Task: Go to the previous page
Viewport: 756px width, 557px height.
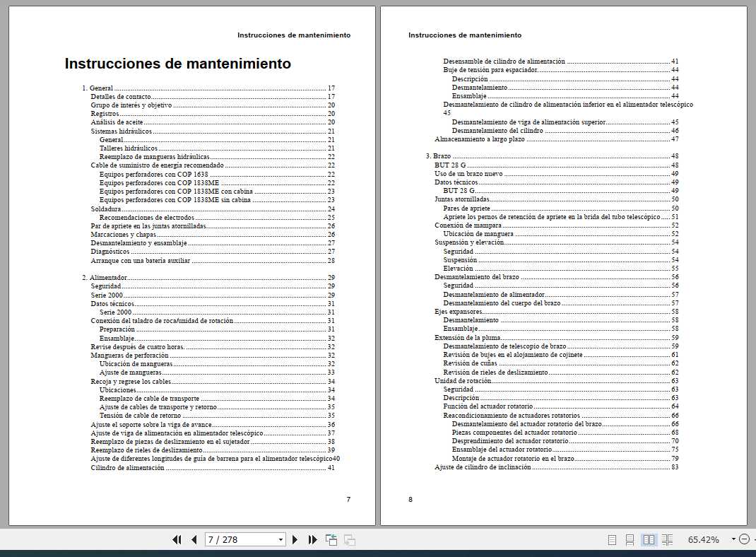Action: pos(194,540)
